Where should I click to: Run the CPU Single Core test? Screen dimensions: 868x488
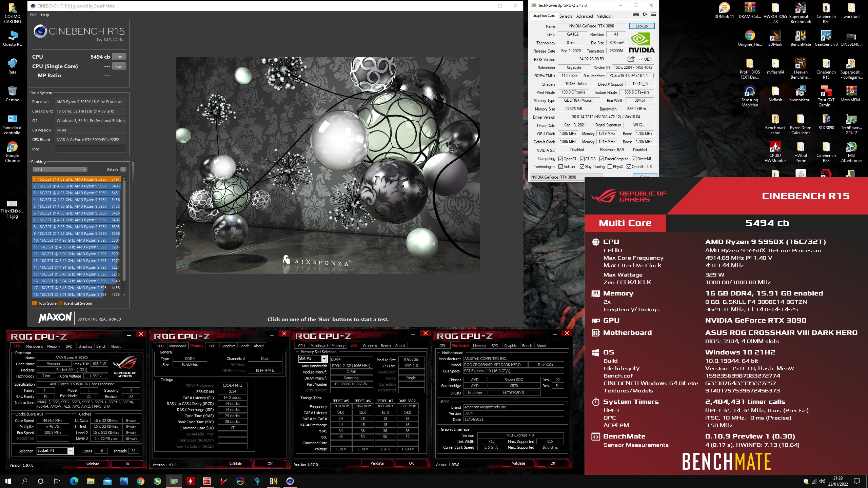point(119,66)
